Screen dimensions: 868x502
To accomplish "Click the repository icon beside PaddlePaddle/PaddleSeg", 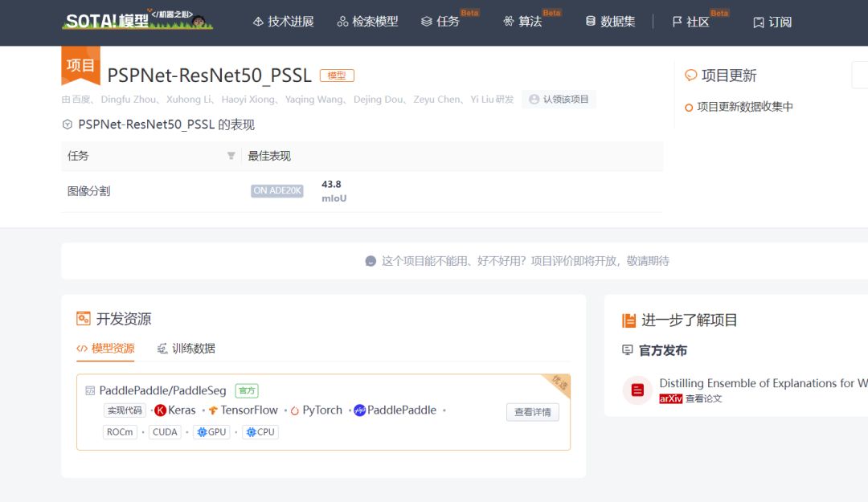I will click(x=90, y=390).
